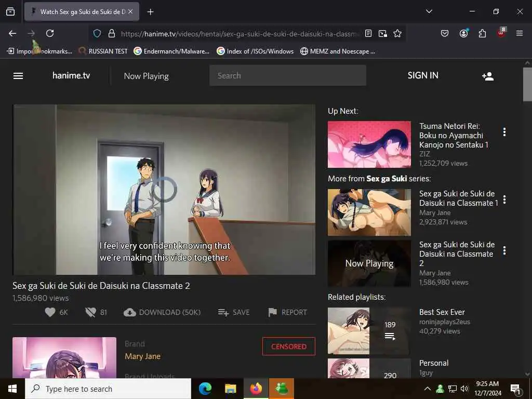The image size is (532, 399).
Task: Open the extensions puzzle menu
Action: (x=482, y=33)
